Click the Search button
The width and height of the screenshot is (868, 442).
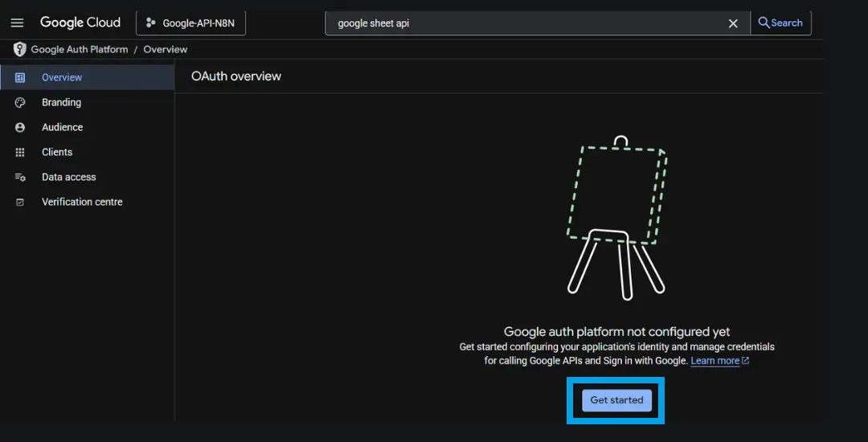pyautogui.click(x=780, y=23)
